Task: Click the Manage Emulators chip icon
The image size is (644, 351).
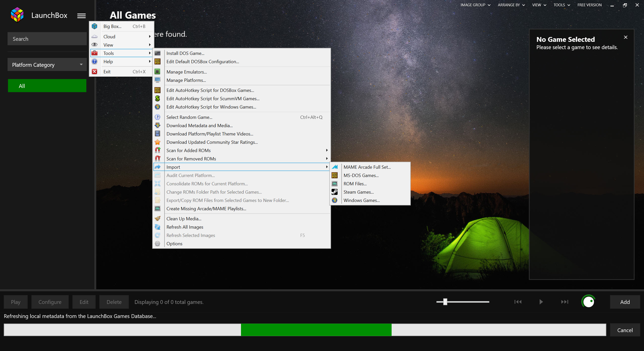Action: coord(157,72)
